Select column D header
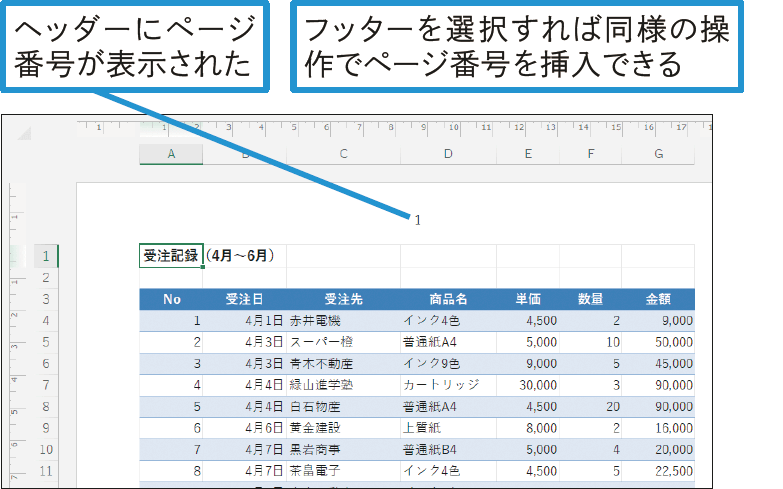The image size is (783, 489). [448, 154]
